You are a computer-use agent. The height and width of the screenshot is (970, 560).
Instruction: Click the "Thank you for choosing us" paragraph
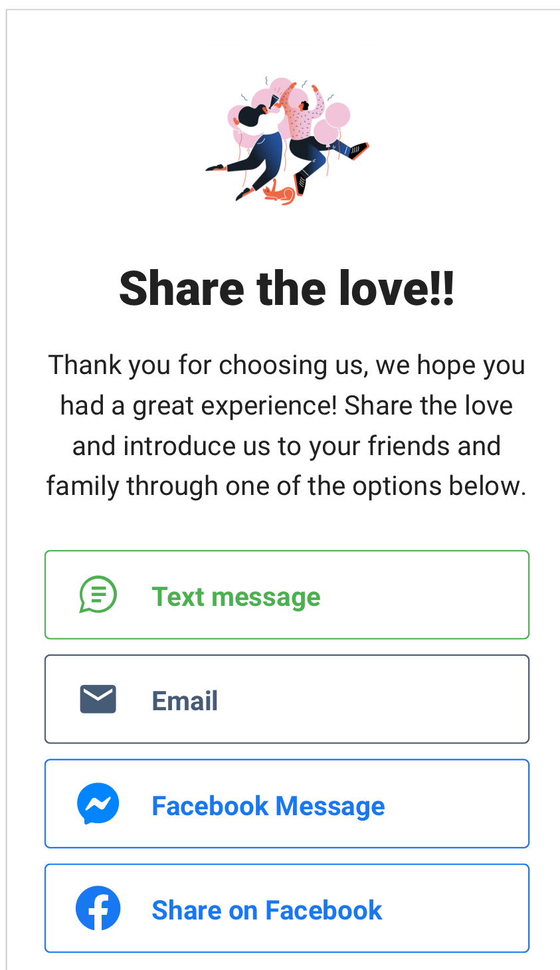(286, 425)
